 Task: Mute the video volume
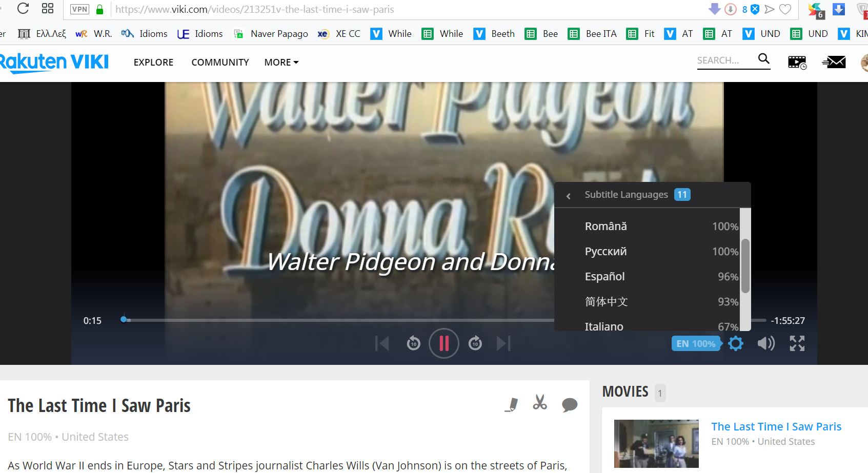pos(766,343)
